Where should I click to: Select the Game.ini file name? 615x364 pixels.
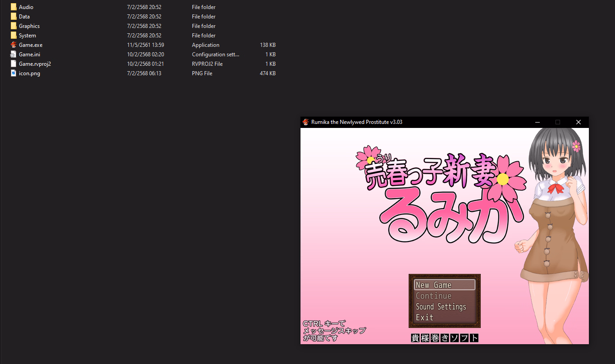pos(30,55)
